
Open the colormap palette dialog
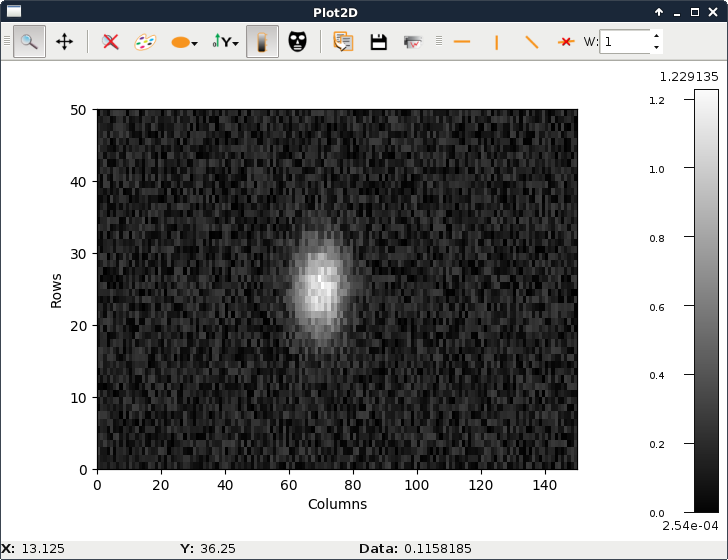pyautogui.click(x=146, y=42)
